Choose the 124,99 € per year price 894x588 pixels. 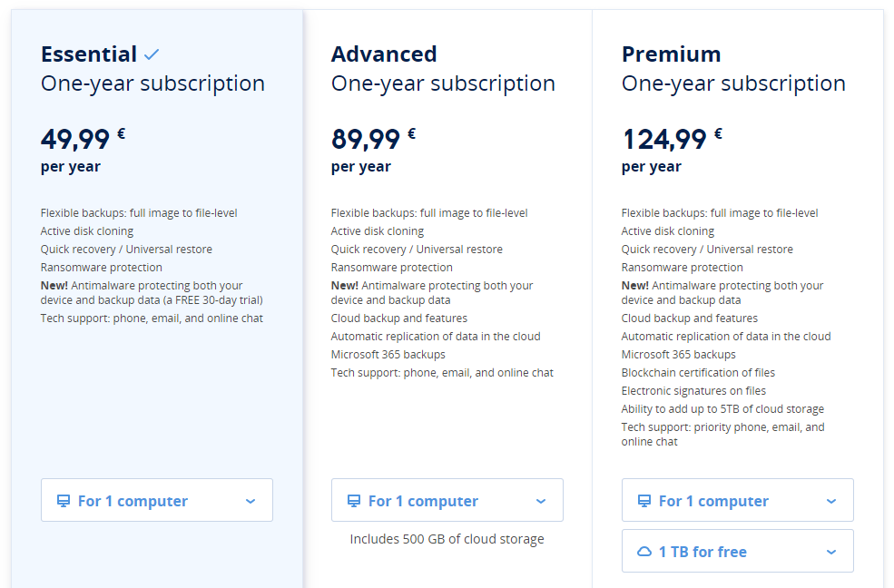click(x=672, y=140)
